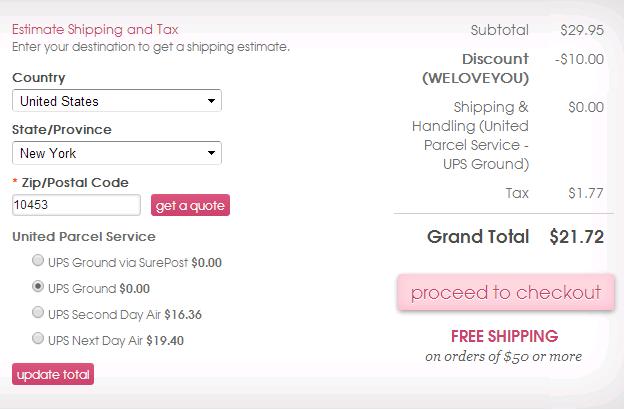The width and height of the screenshot is (625, 410).
Task: Select UPS Ground via SurePost radio button
Action: 38,261
